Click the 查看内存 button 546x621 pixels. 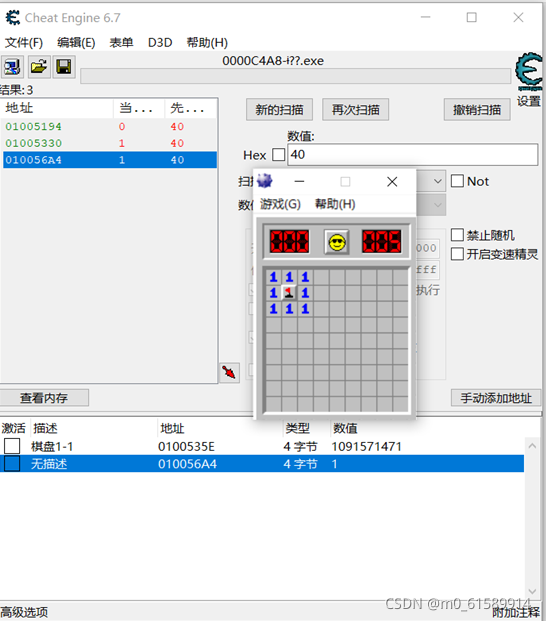click(x=44, y=398)
